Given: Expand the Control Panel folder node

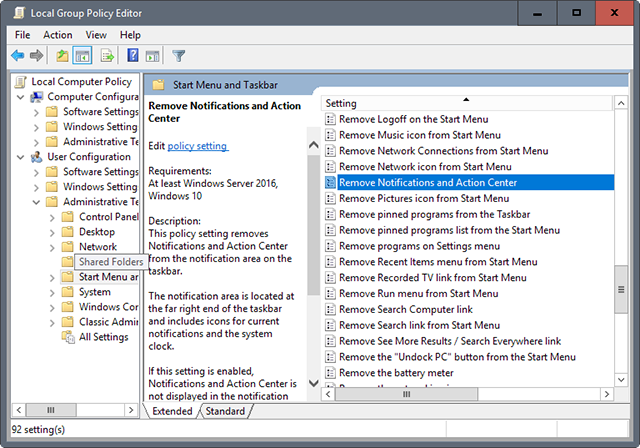Looking at the screenshot, I should 52,217.
